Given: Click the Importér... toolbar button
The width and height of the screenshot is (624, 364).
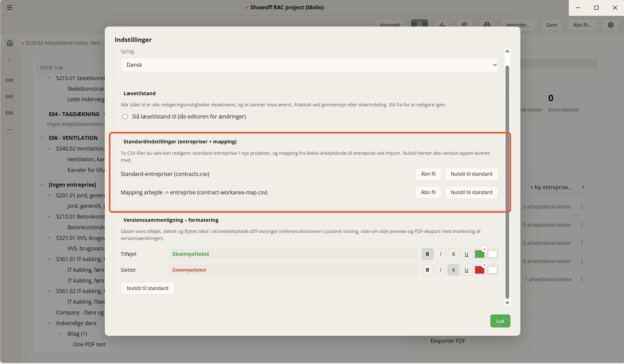Looking at the screenshot, I should (x=518, y=25).
